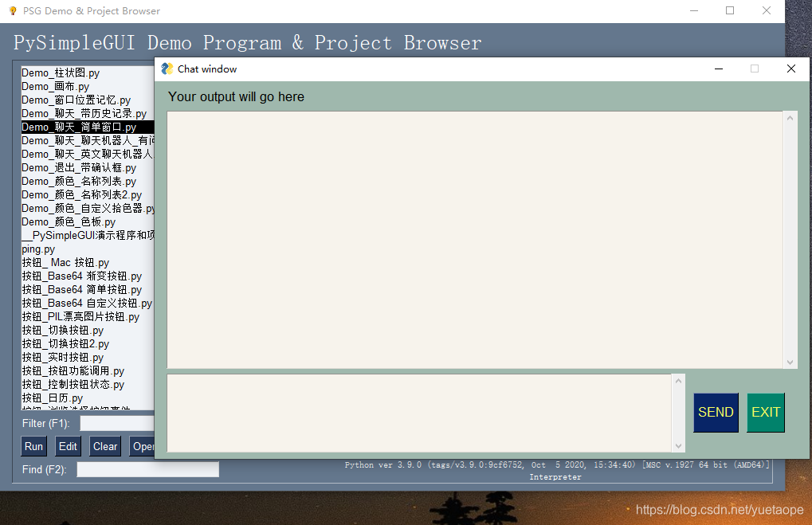The width and height of the screenshot is (812, 525).
Task: Close the PSG Demo & Project Browser window
Action: pyautogui.click(x=767, y=11)
